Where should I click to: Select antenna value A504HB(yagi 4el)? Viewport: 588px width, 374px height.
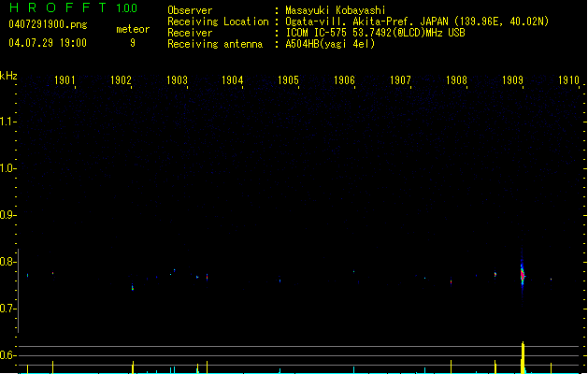[x=330, y=44]
